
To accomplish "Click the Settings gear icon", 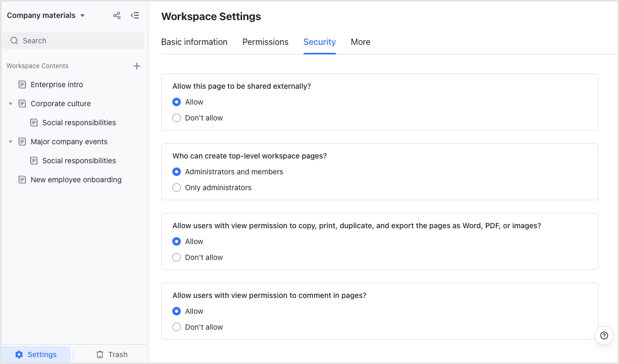I will coord(19,354).
